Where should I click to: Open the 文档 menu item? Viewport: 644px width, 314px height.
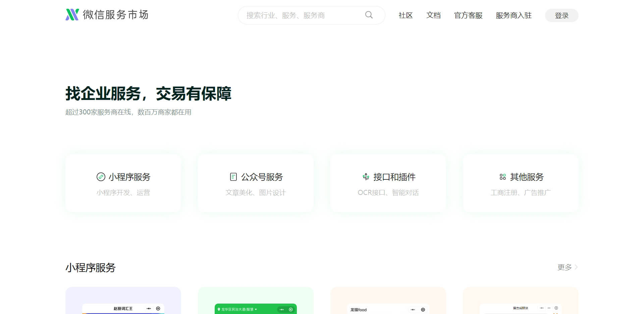(x=433, y=15)
